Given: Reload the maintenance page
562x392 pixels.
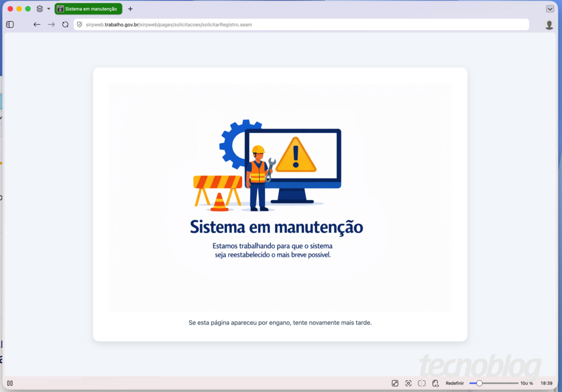Looking at the screenshot, I should pos(65,24).
